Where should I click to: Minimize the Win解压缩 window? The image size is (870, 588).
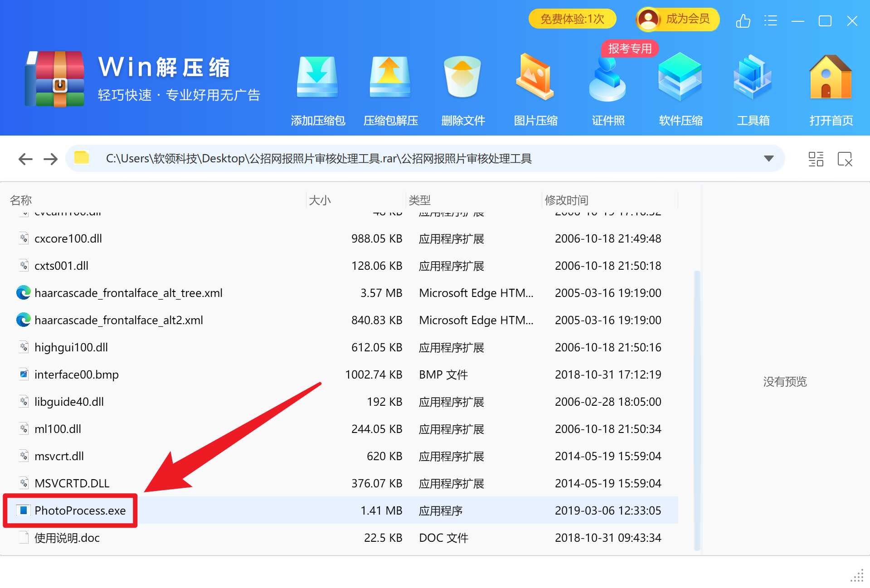pos(797,21)
